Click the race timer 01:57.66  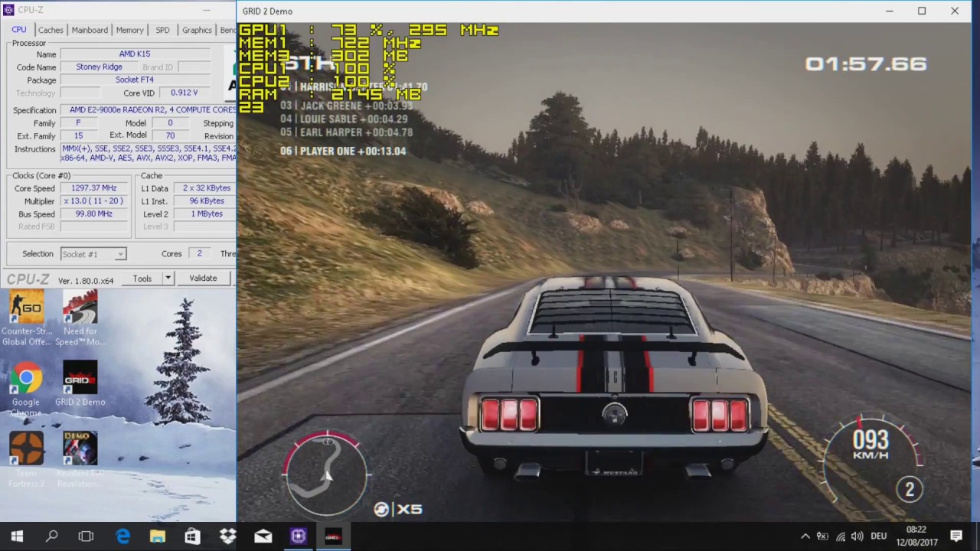point(866,64)
